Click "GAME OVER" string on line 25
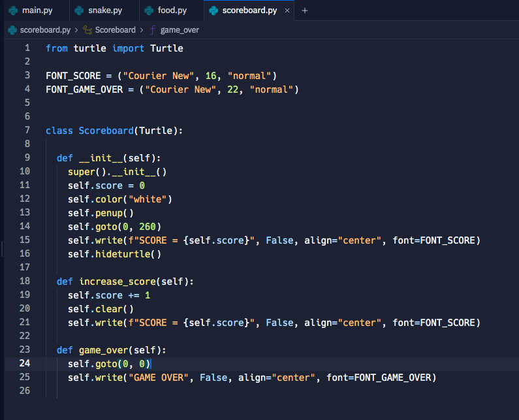The height and width of the screenshot is (420, 519). pos(158,378)
